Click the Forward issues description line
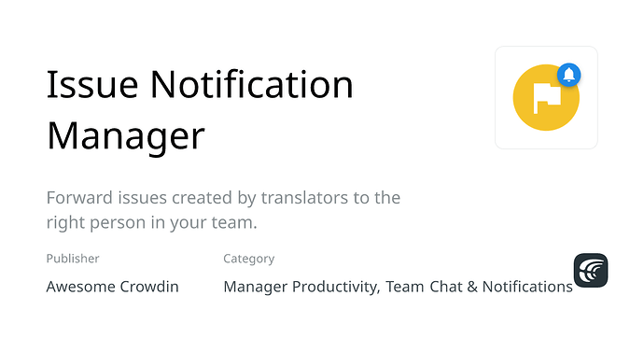 pos(223,198)
